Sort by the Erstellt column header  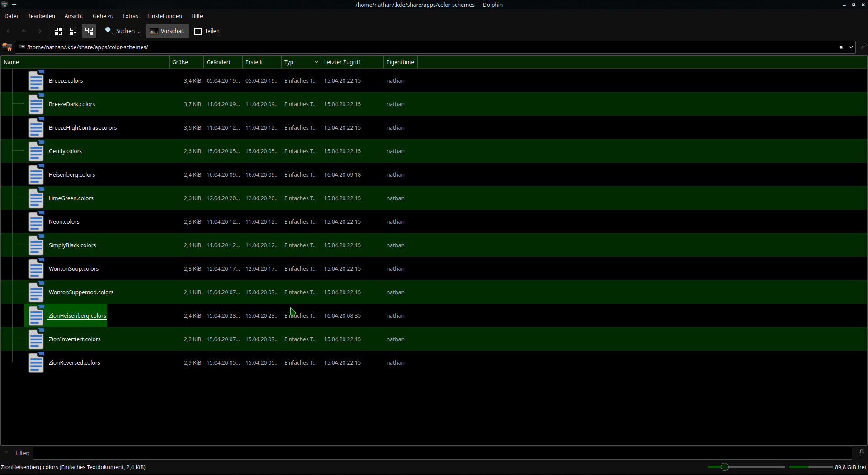[x=262, y=62]
